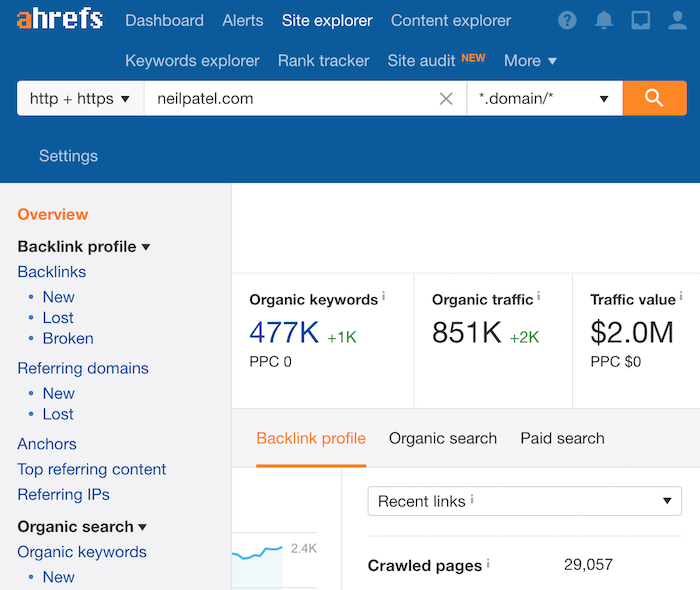Open the Referring domains link

pos(83,368)
